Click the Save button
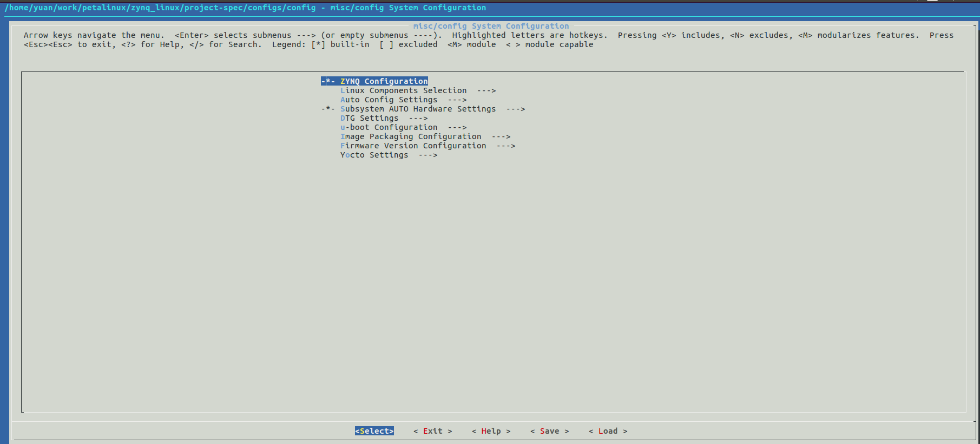The height and width of the screenshot is (444, 980). pos(550,431)
